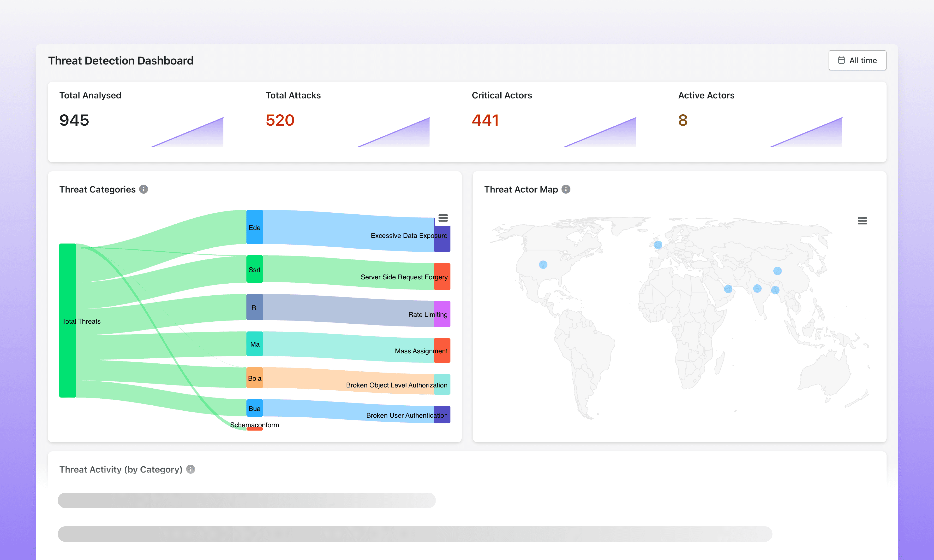Image resolution: width=934 pixels, height=560 pixels.
Task: Open the Threat Categories chart hamburger menu
Action: [443, 218]
